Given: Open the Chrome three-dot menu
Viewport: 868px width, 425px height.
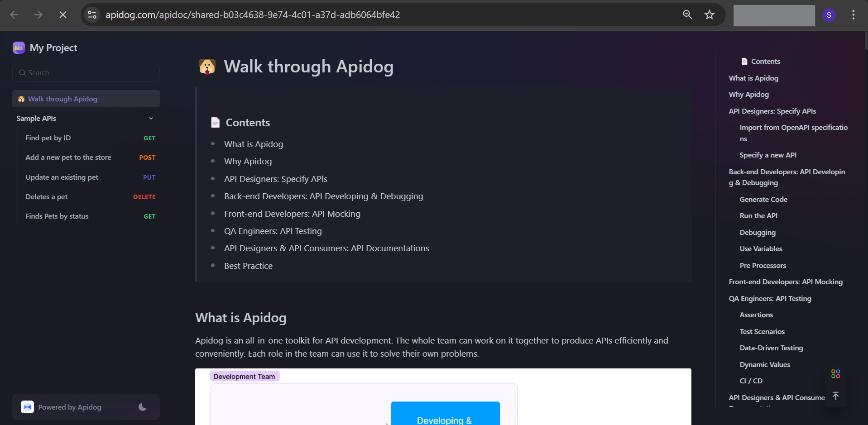Looking at the screenshot, I should click(x=854, y=15).
